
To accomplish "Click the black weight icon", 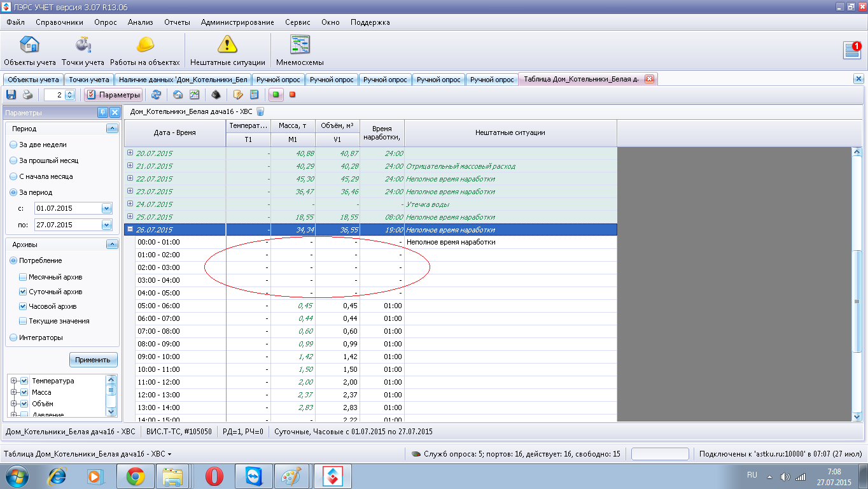I will pos(216,95).
